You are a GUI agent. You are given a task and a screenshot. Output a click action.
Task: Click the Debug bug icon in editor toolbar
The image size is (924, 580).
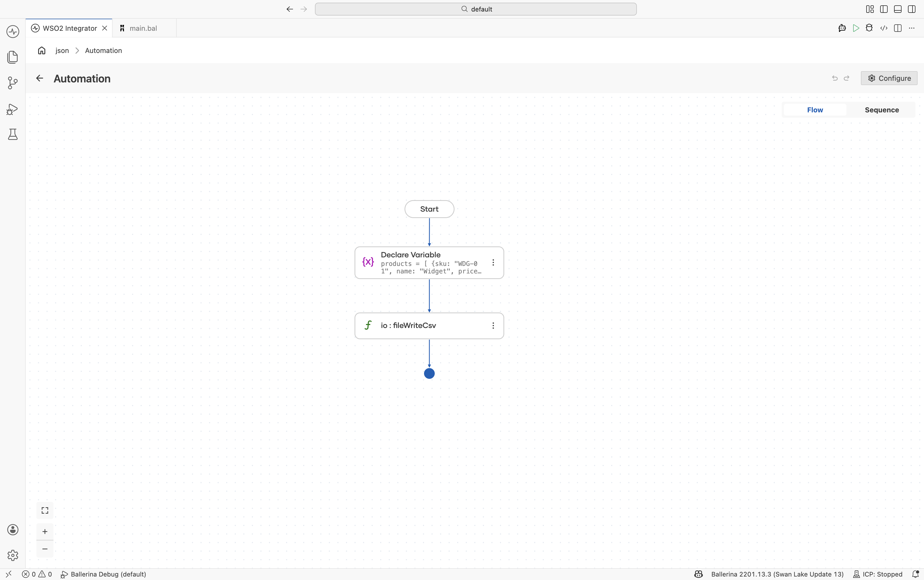tap(869, 28)
